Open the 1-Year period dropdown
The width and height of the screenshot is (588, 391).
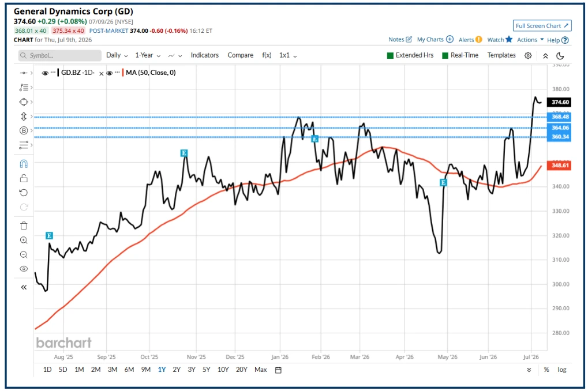tap(148, 55)
